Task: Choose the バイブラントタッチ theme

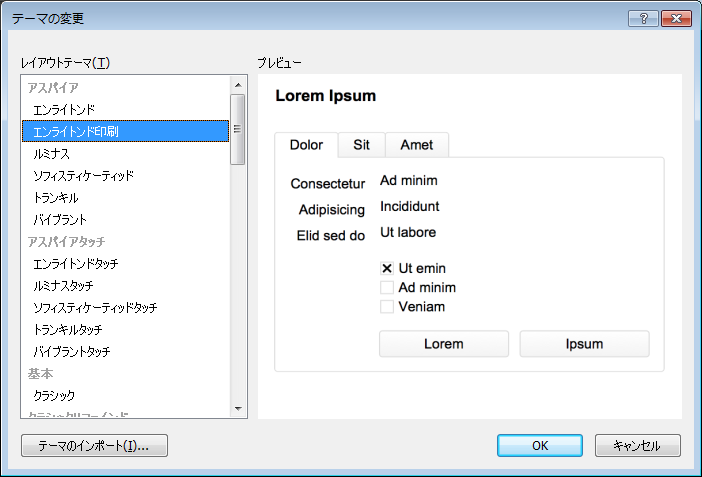Action: pyautogui.click(x=125, y=351)
